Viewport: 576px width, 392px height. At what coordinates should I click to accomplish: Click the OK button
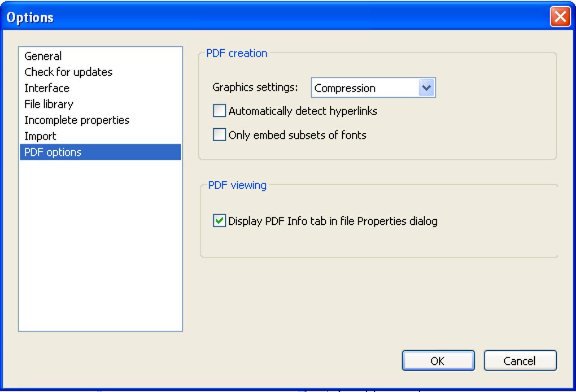pos(438,361)
